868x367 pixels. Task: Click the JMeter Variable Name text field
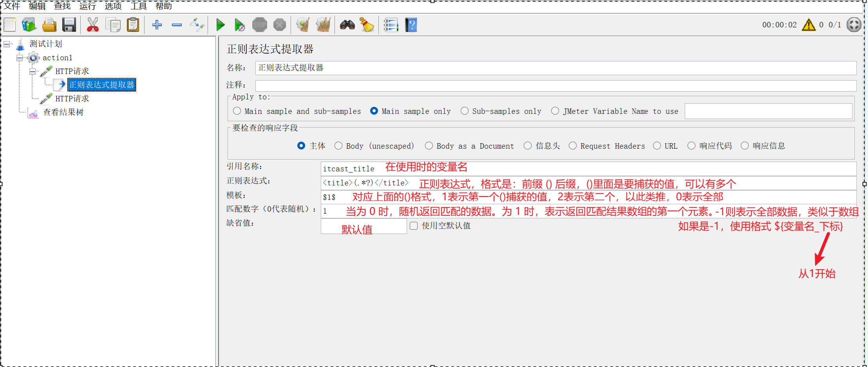(x=768, y=111)
